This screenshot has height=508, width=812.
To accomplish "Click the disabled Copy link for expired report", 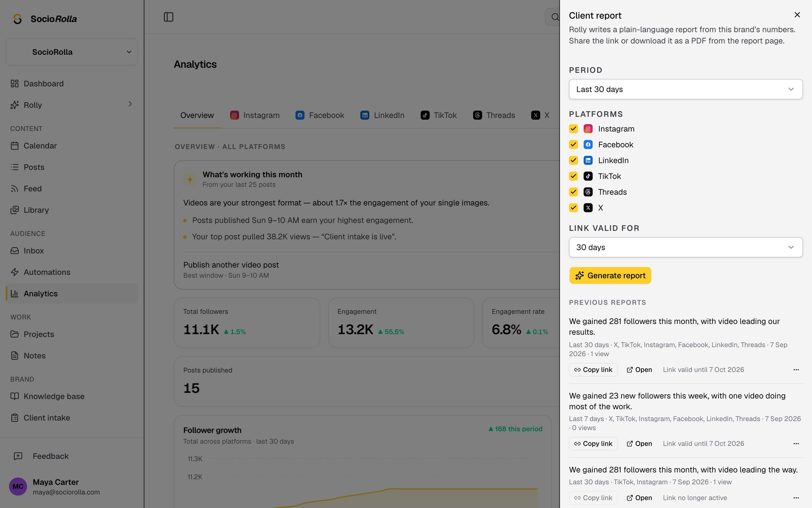I will click(593, 498).
